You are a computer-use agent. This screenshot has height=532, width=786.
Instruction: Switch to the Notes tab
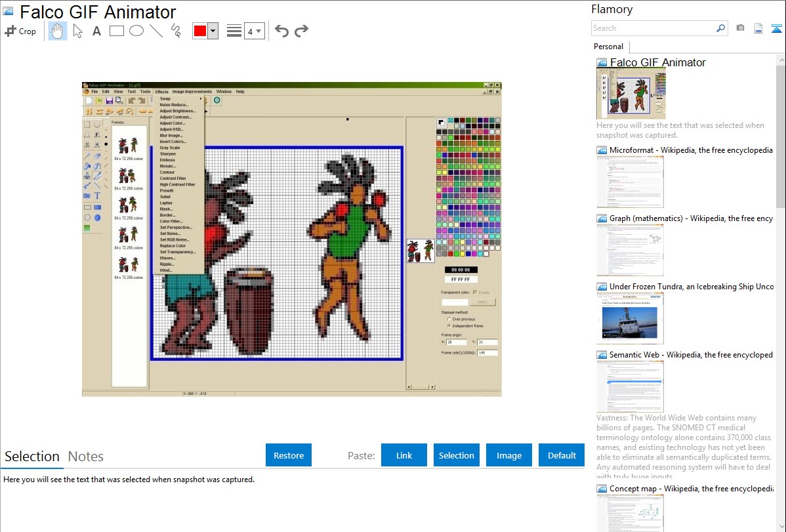(x=86, y=457)
